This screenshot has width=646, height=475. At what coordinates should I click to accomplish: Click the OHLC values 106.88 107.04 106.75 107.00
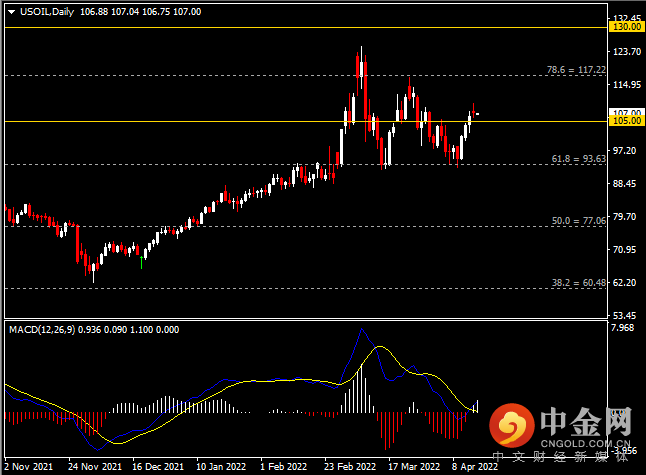140,12
